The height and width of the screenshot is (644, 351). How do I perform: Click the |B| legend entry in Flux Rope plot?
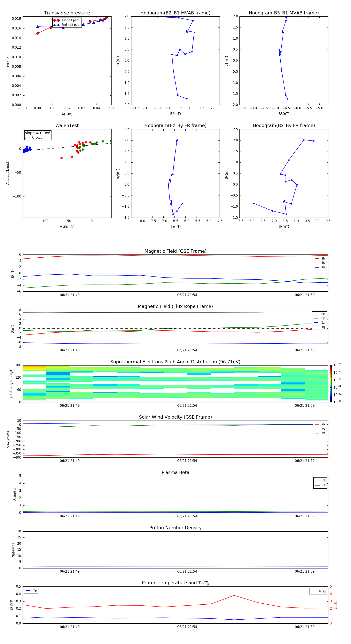[320, 327]
